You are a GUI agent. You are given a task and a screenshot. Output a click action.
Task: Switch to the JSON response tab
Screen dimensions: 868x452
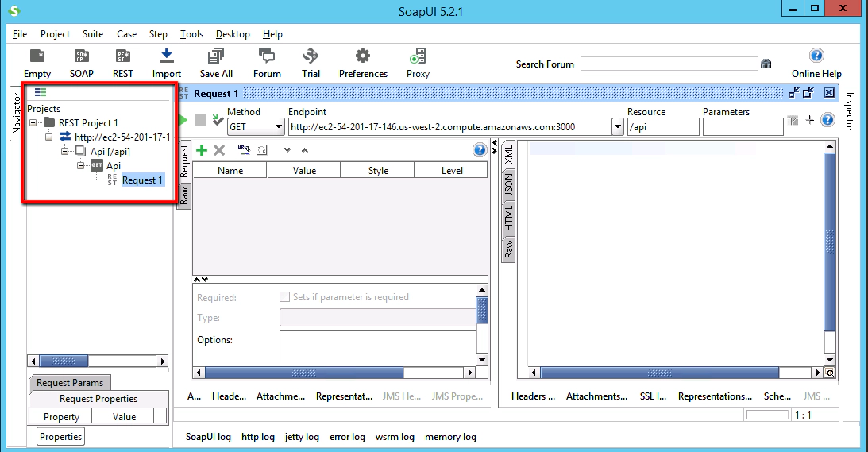tap(508, 185)
